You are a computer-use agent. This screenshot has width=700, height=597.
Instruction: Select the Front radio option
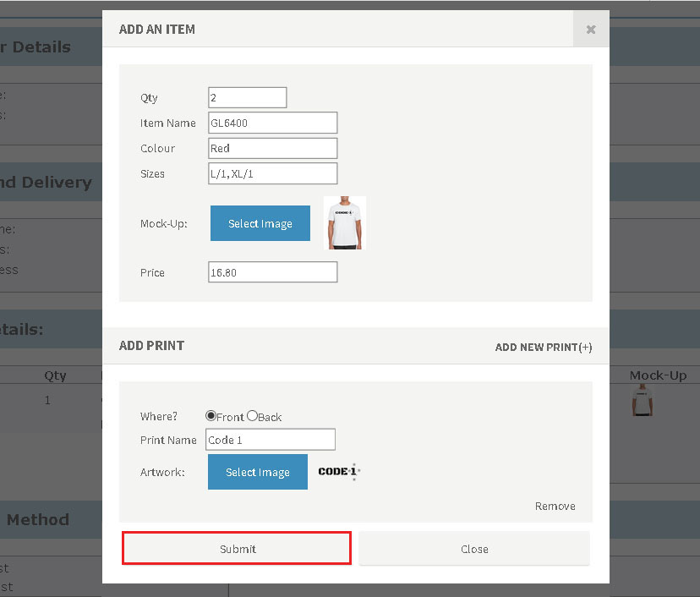pyautogui.click(x=211, y=416)
